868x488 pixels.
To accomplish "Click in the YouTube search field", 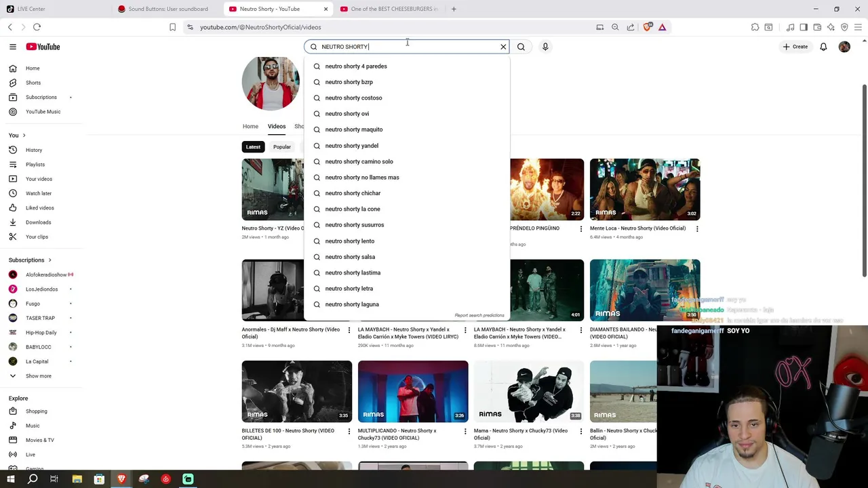I will point(407,47).
